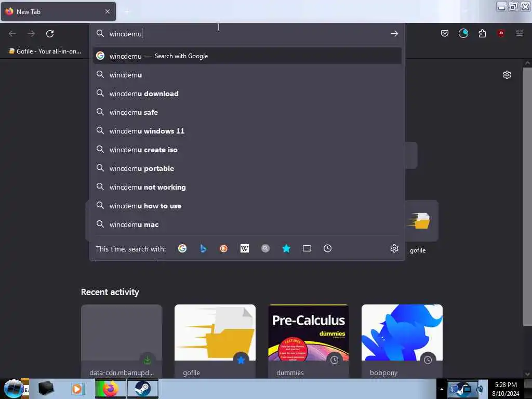
Task: Open Steam in the taskbar
Action: [x=142, y=389]
